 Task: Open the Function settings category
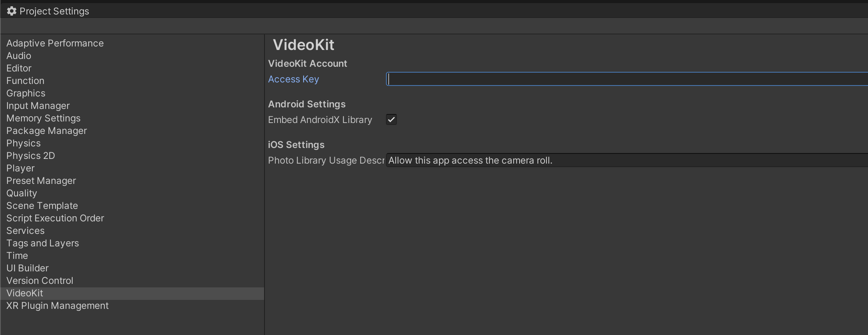(132, 81)
